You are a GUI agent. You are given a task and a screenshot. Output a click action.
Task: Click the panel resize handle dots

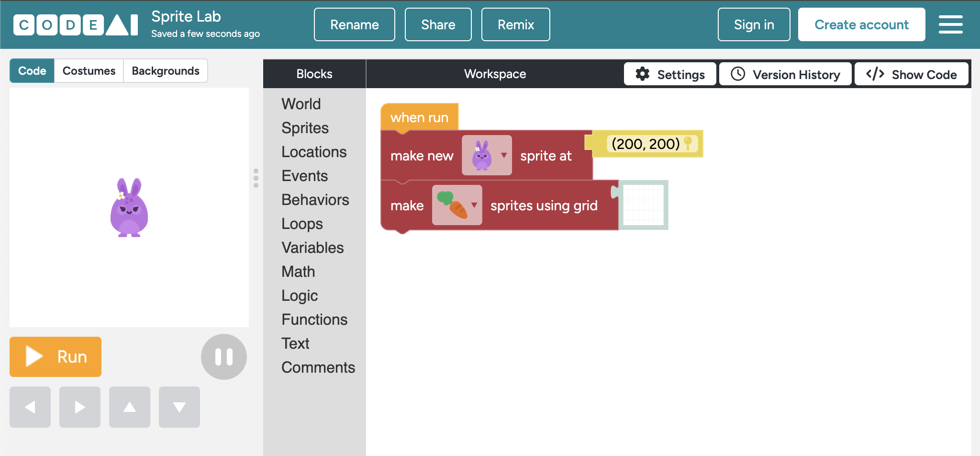point(256,178)
